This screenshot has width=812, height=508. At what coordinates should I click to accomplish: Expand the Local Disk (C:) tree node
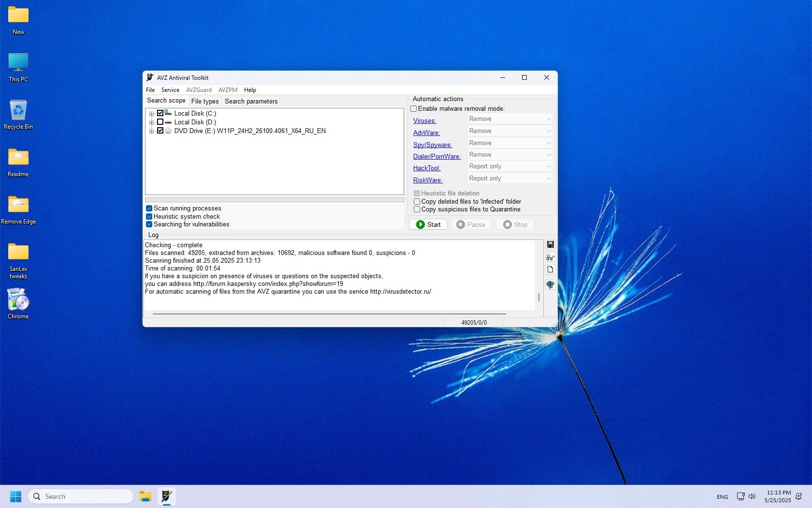[x=151, y=114]
